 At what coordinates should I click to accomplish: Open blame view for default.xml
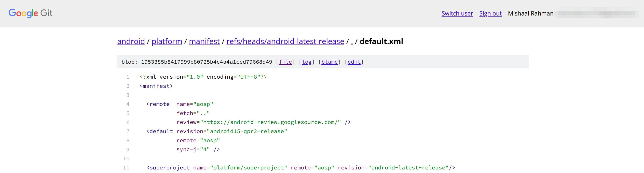pyautogui.click(x=329, y=62)
